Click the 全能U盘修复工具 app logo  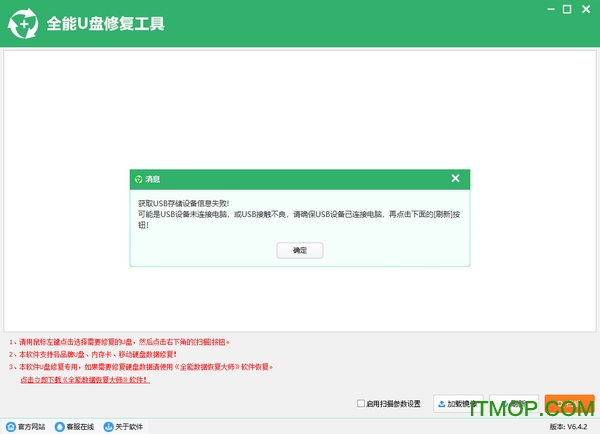(x=23, y=24)
